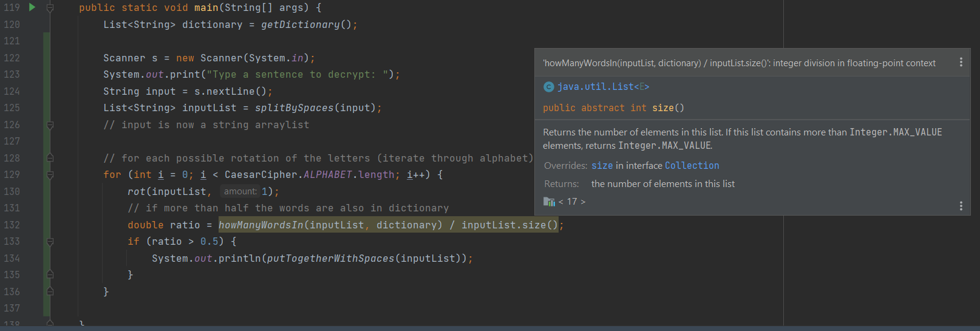Place cursor on getDictionary method call

pos(300,25)
